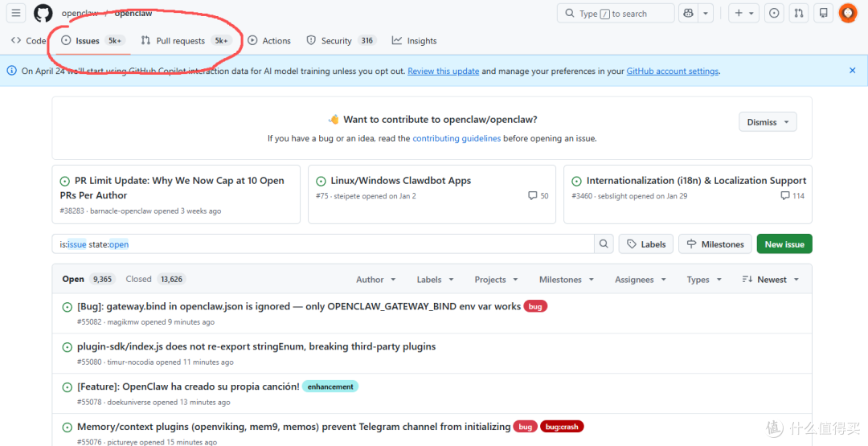Show Open issues 9,365

tap(88, 279)
